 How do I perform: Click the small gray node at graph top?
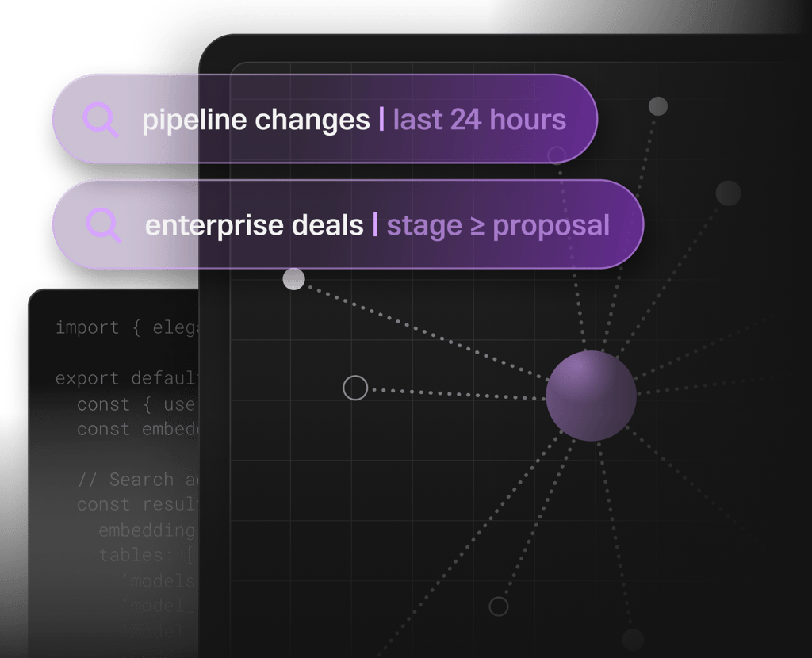(657, 106)
